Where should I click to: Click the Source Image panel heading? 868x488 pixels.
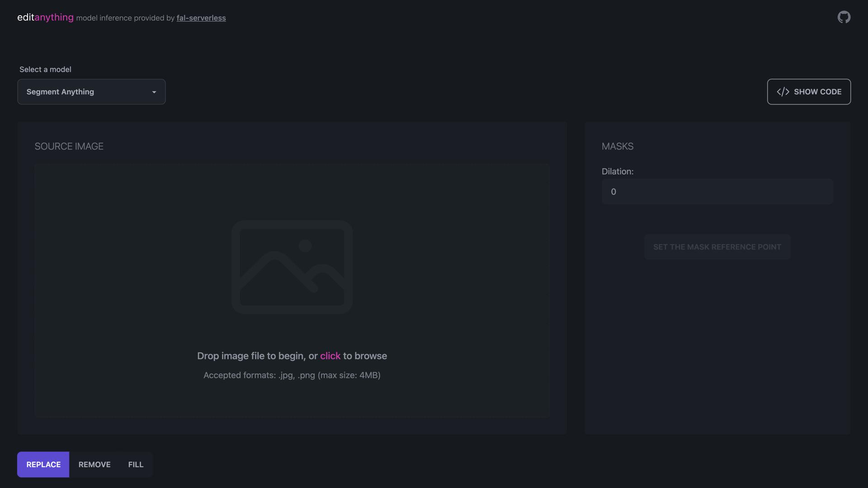click(x=69, y=146)
